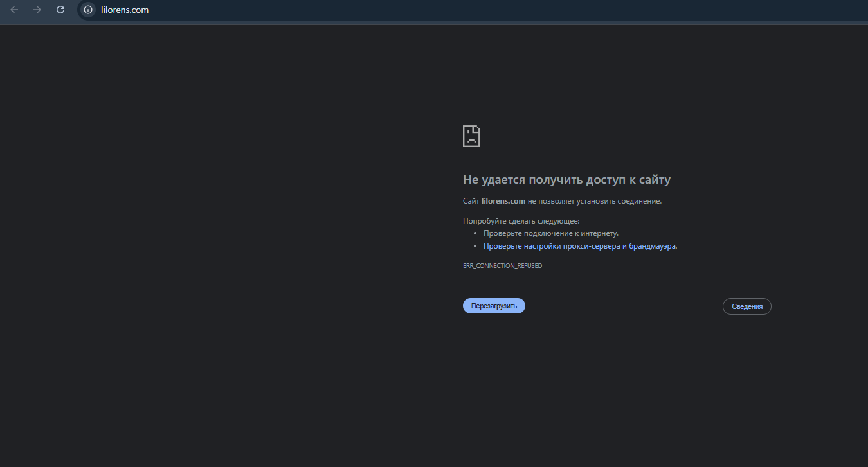Click the lilorens.com URL in the address bar

pos(125,10)
